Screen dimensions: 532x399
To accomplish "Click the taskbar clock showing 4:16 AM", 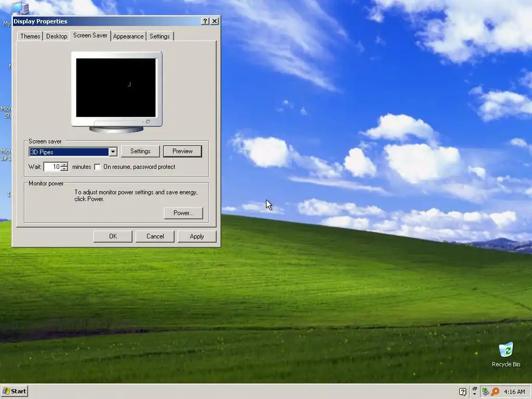I will pos(514,392).
